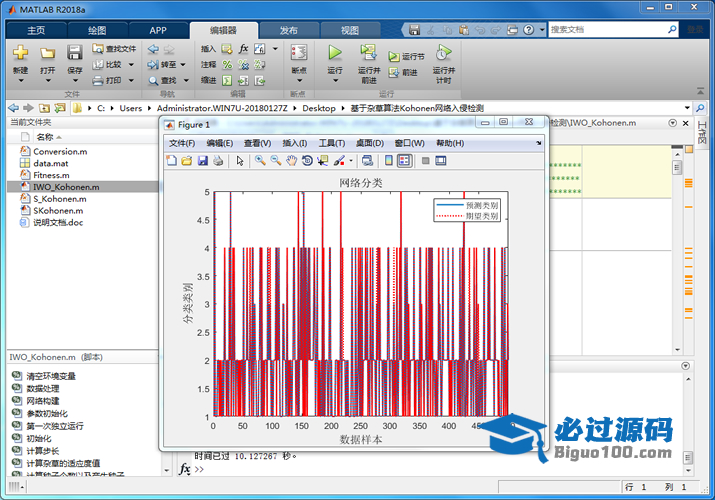This screenshot has height=500, width=715.
Task: Click the Breakpoints (断点) icon
Action: pyautogui.click(x=298, y=53)
